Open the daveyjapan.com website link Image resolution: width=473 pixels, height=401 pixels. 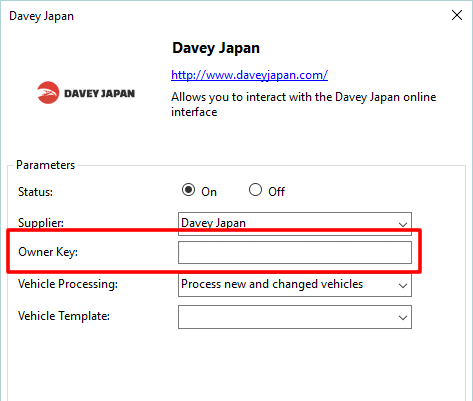coord(250,75)
